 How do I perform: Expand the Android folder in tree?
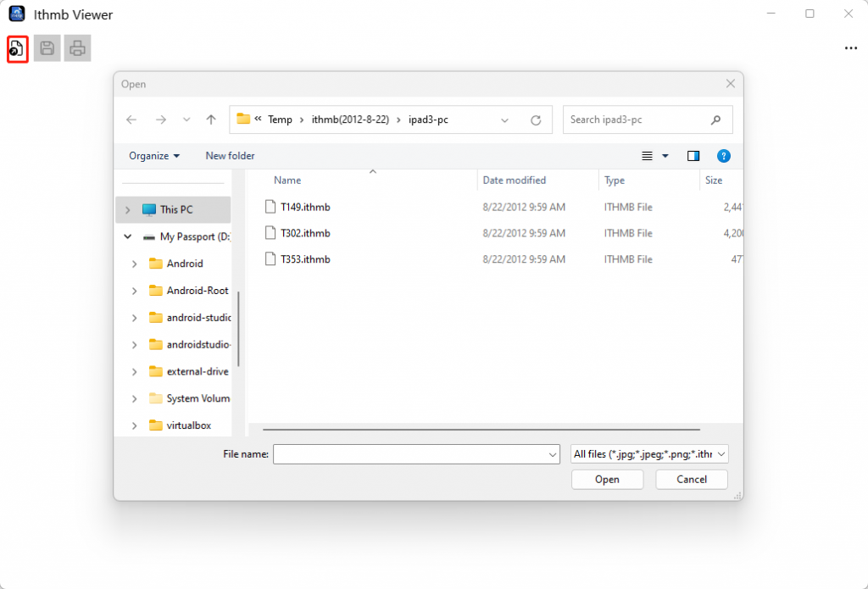(x=134, y=264)
